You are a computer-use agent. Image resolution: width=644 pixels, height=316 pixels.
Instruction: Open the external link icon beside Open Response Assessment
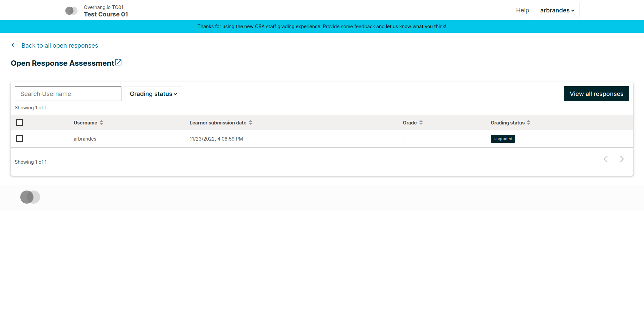click(x=118, y=62)
